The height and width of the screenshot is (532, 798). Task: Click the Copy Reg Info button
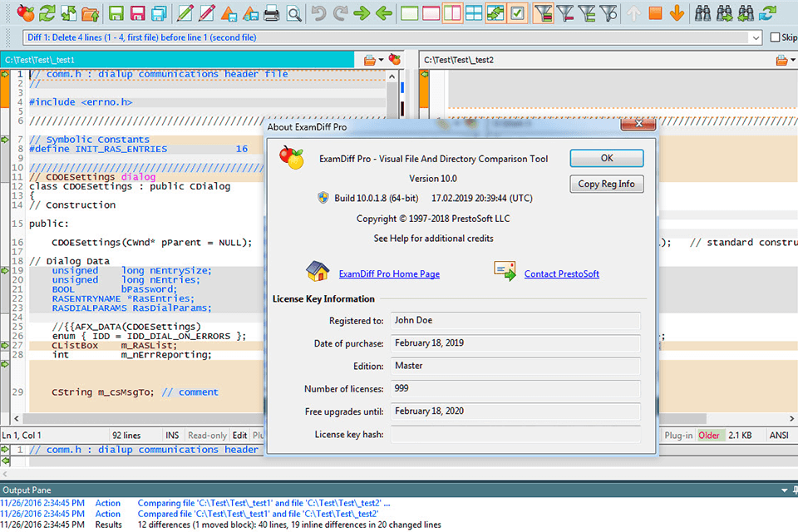[x=607, y=184]
